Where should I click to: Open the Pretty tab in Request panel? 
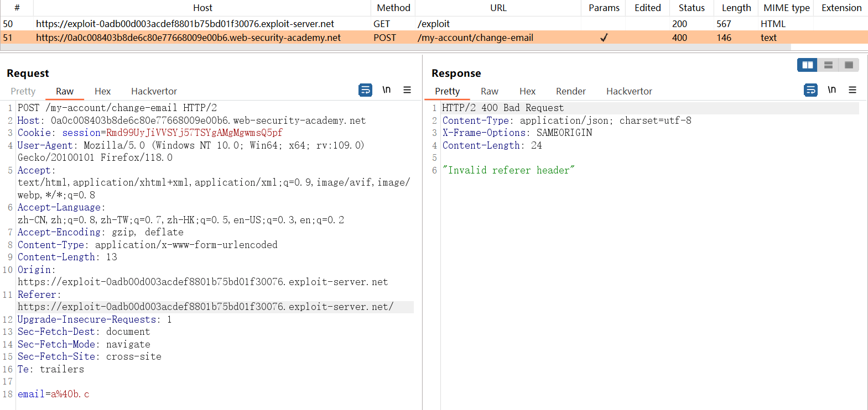23,91
